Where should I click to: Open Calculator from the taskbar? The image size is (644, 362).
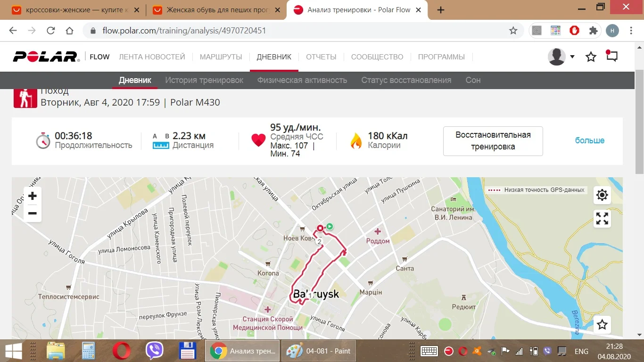[x=88, y=351]
